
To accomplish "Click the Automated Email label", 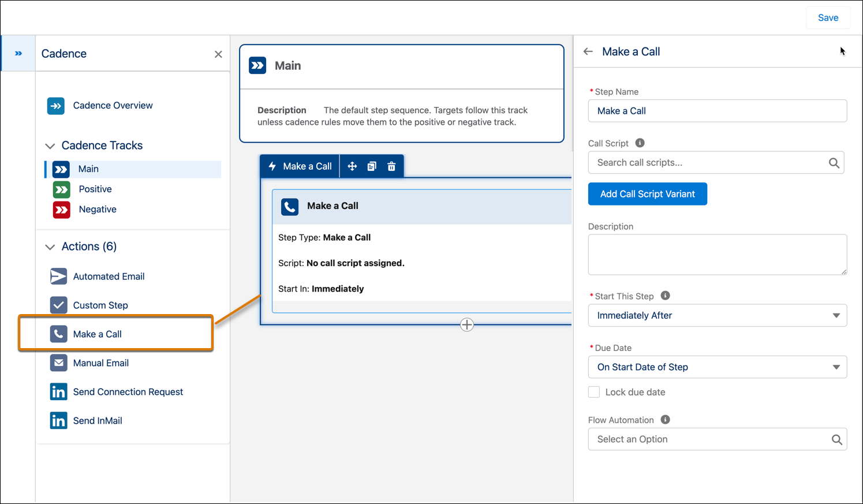I will click(109, 277).
